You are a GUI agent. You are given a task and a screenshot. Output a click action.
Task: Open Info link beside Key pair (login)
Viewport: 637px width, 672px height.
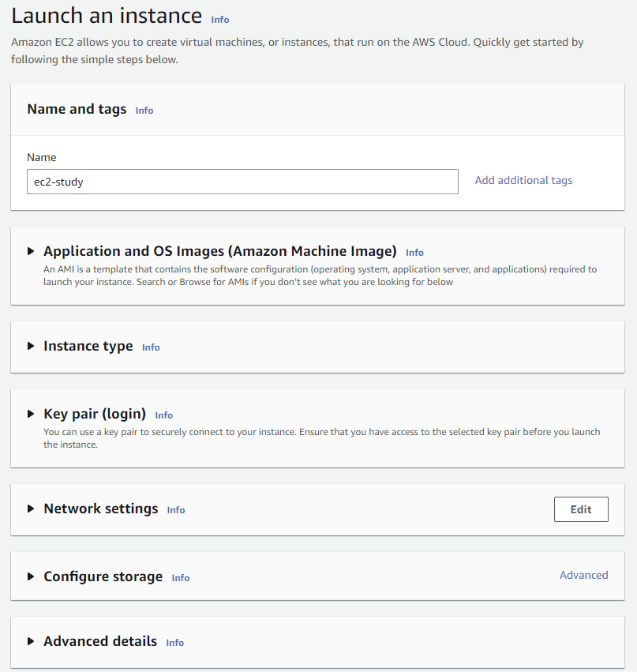pyautogui.click(x=163, y=415)
